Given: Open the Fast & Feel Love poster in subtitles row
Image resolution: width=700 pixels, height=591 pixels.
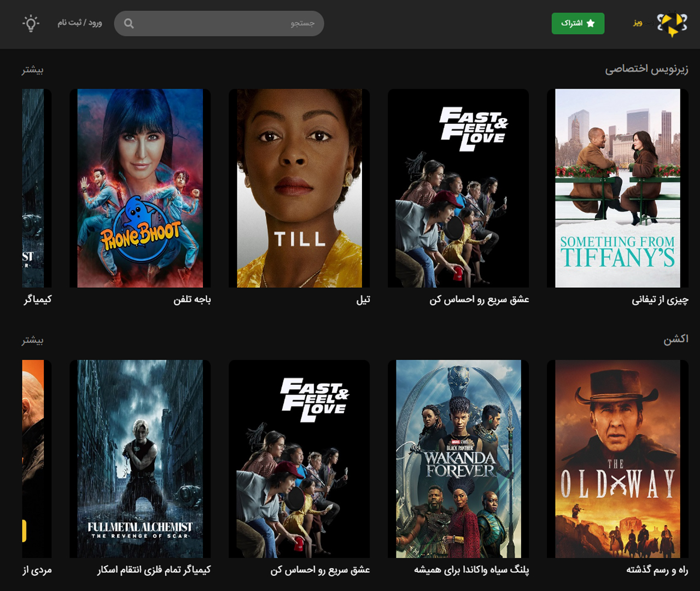Looking at the screenshot, I should click(x=458, y=188).
